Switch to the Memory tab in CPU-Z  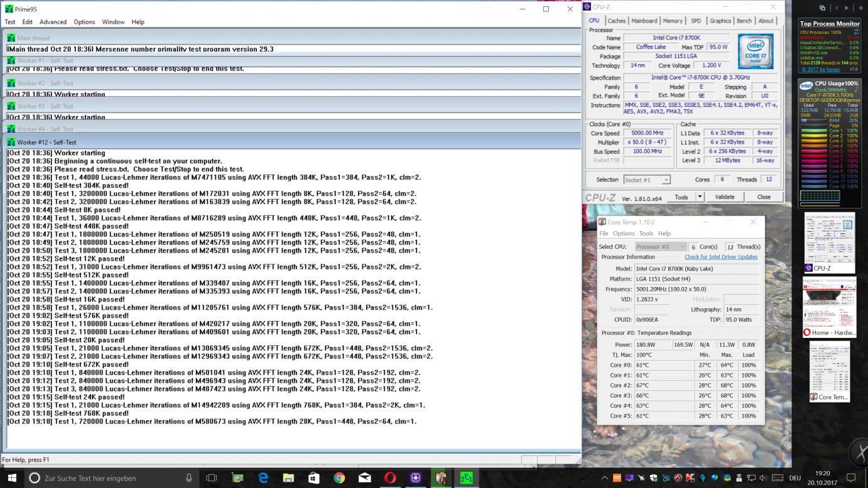click(x=673, y=21)
